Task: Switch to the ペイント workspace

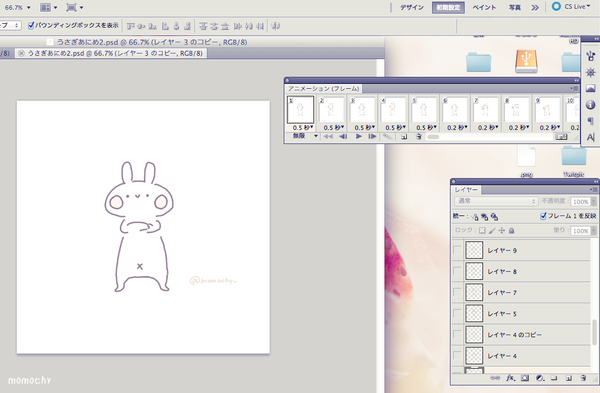Action: coord(484,7)
